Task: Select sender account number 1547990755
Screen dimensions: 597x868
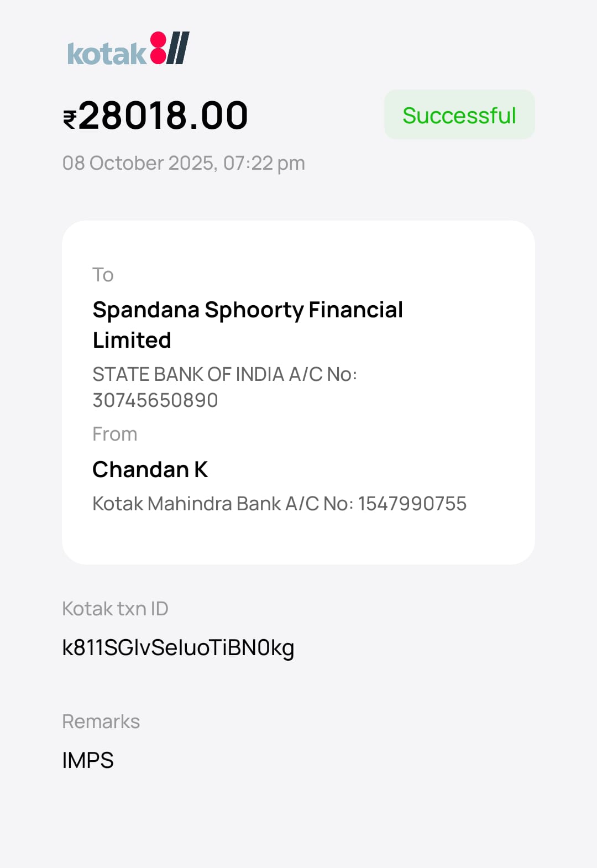Action: pos(412,504)
